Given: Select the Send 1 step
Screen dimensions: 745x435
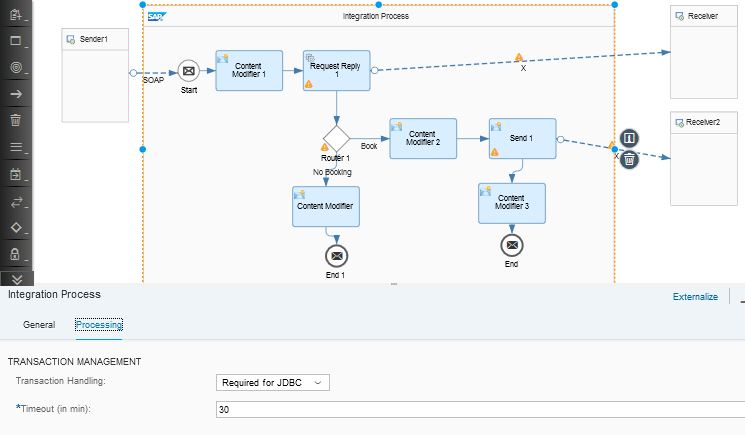Looking at the screenshot, I should [x=522, y=138].
